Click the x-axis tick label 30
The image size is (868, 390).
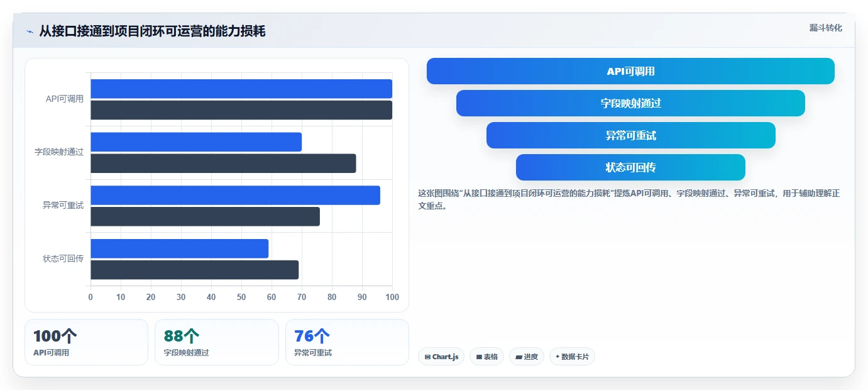point(181,297)
